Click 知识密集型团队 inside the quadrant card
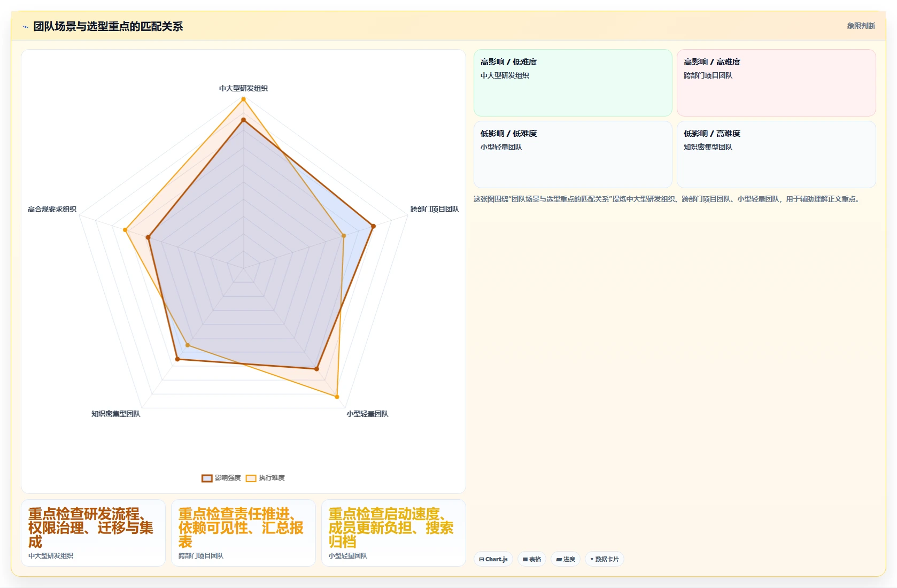The image size is (897, 588). pos(708,147)
